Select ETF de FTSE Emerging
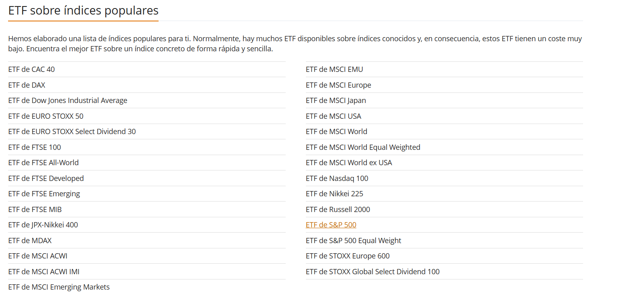The width and height of the screenshot is (644, 292). click(x=44, y=194)
